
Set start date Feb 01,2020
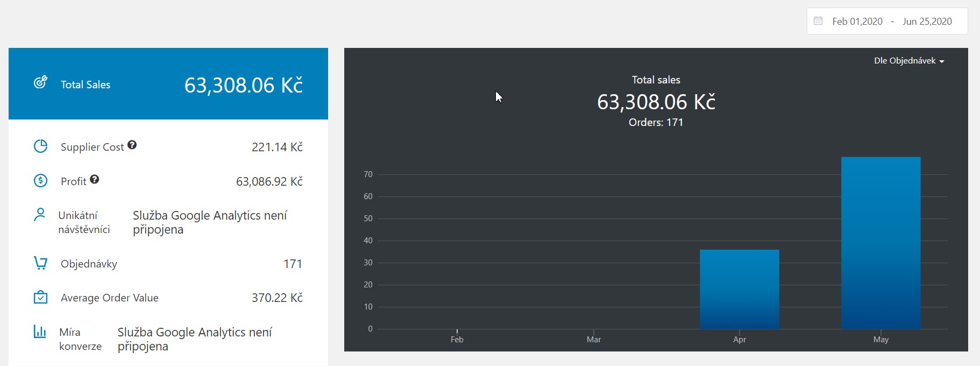click(x=857, y=22)
